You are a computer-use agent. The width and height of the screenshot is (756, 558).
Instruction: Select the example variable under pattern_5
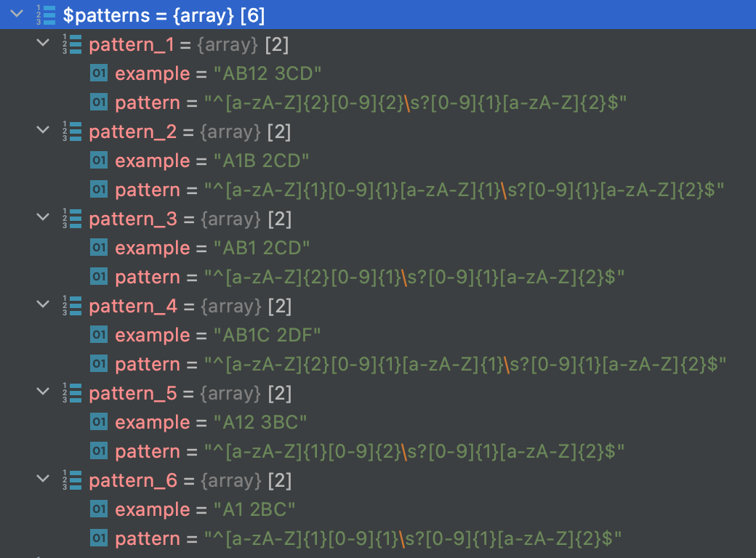pyautogui.click(x=153, y=421)
